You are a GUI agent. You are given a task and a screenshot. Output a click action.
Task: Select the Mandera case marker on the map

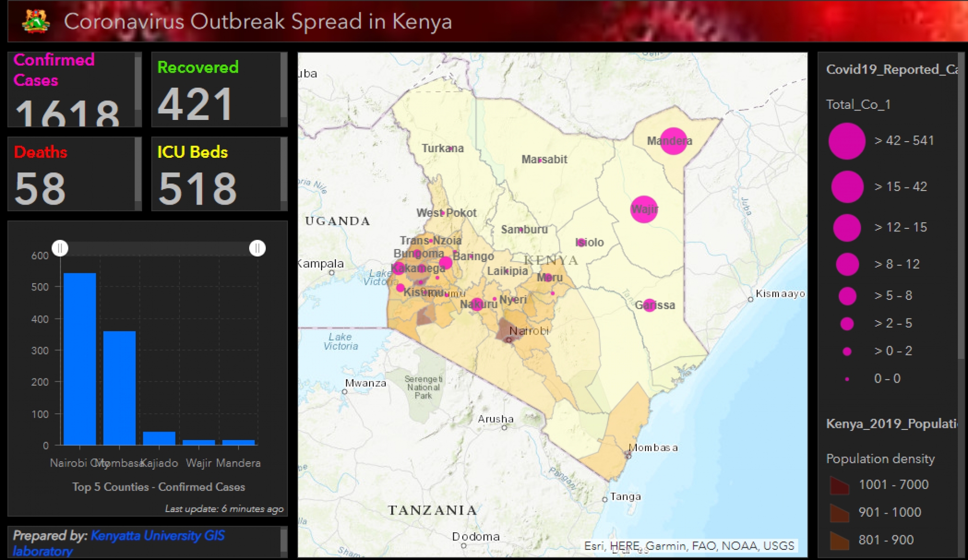coord(673,141)
